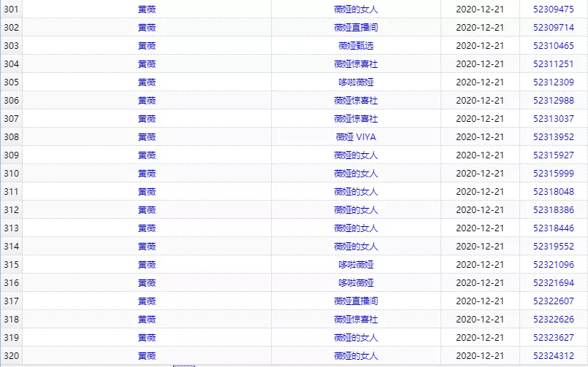Follow the 52322607 number link
Viewport: 588px width, 367px height.
click(x=554, y=301)
